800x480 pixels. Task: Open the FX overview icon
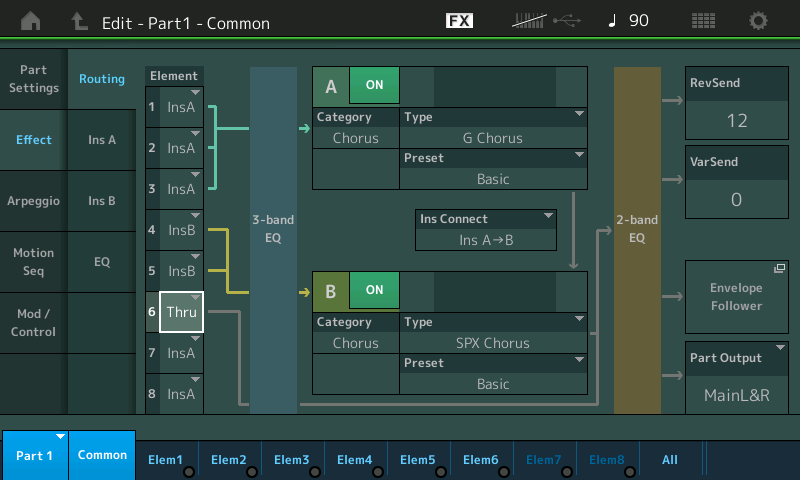pyautogui.click(x=459, y=20)
